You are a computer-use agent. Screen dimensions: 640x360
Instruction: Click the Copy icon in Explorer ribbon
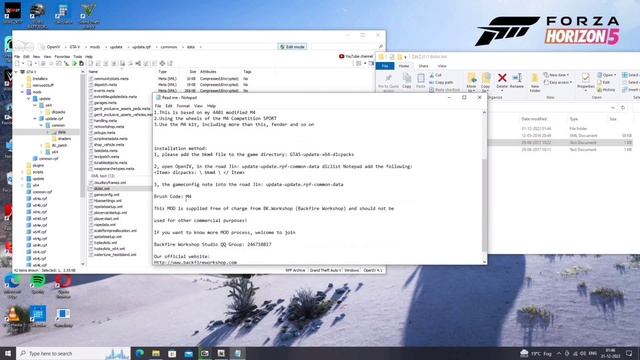tap(407, 80)
